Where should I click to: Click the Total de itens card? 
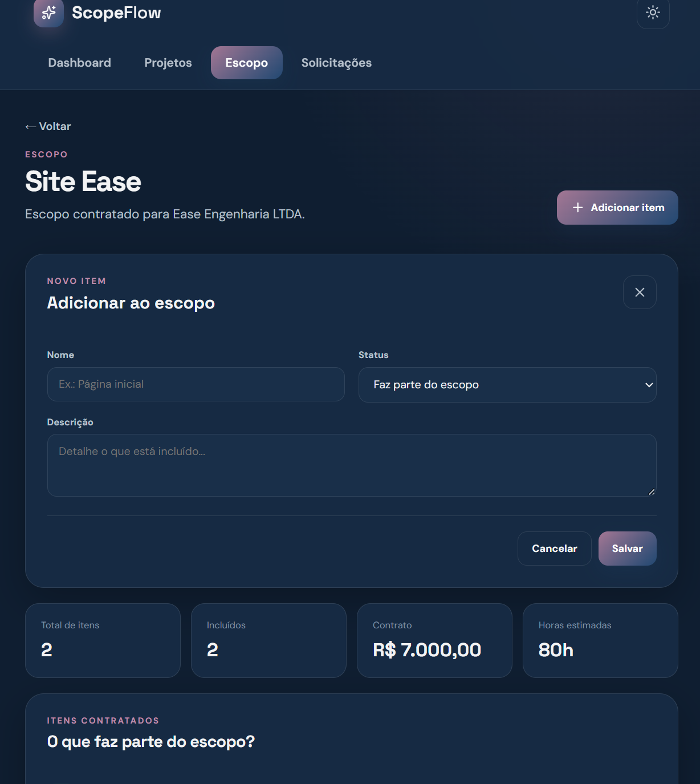point(103,641)
